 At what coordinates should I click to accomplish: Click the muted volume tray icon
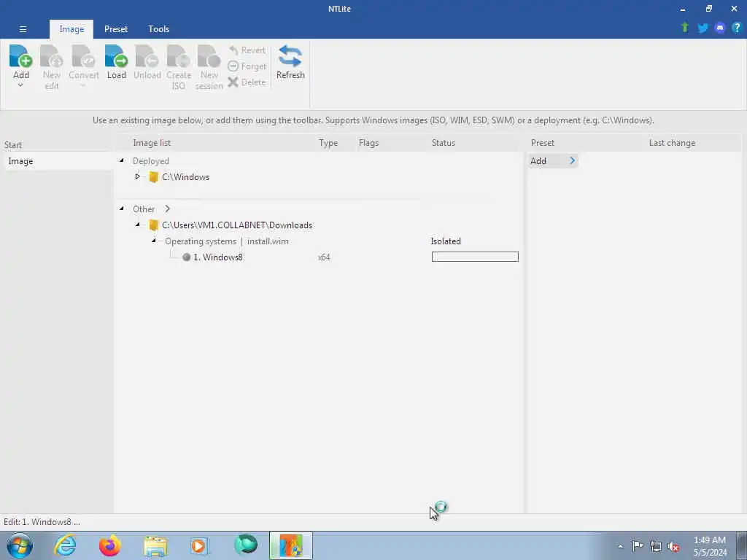(x=673, y=546)
